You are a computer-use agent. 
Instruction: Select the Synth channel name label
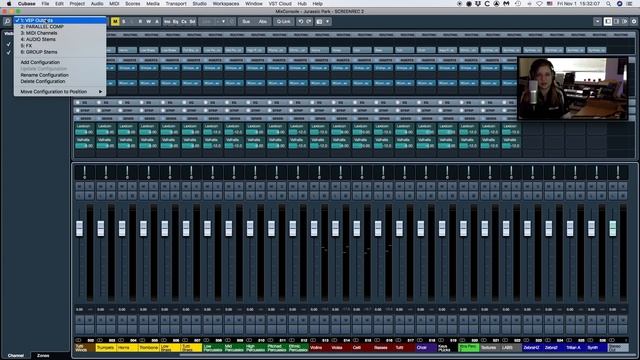[596, 348]
